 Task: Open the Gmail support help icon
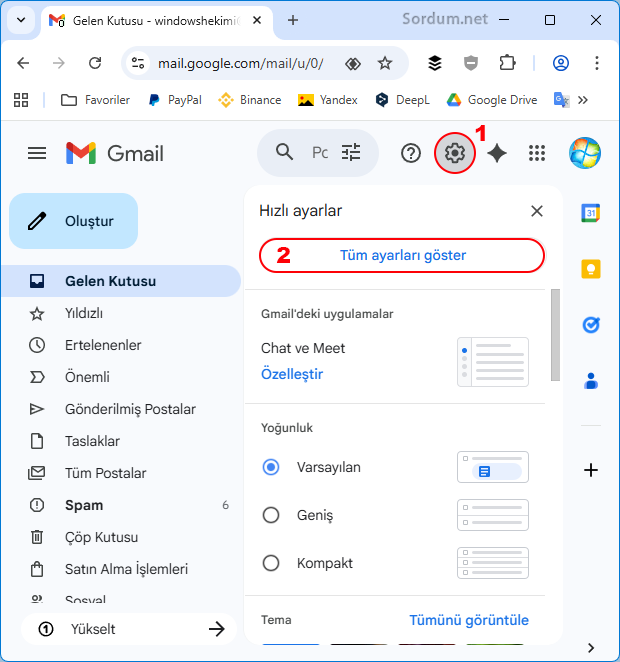point(411,153)
